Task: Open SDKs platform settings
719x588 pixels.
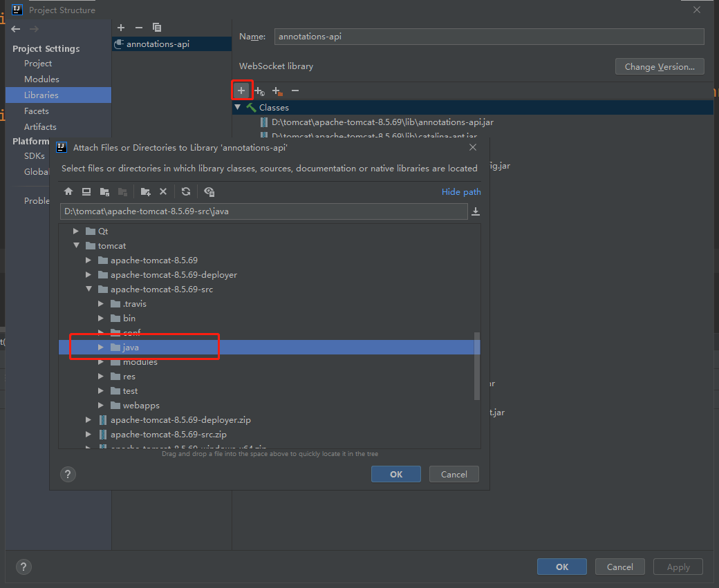Action: pos(35,156)
